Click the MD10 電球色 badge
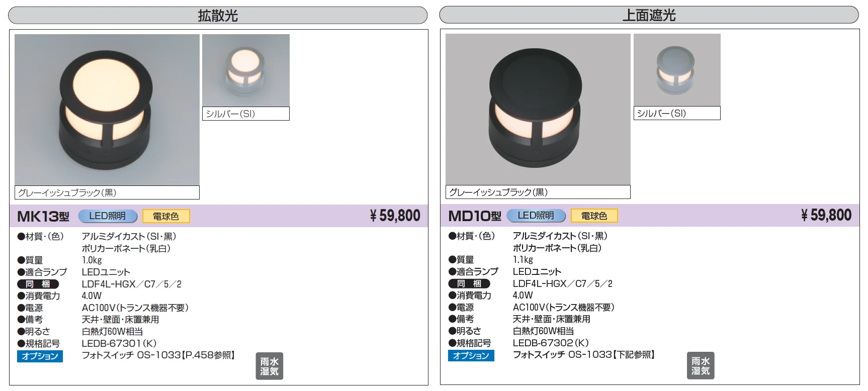This screenshot has width=868, height=391. (x=594, y=216)
